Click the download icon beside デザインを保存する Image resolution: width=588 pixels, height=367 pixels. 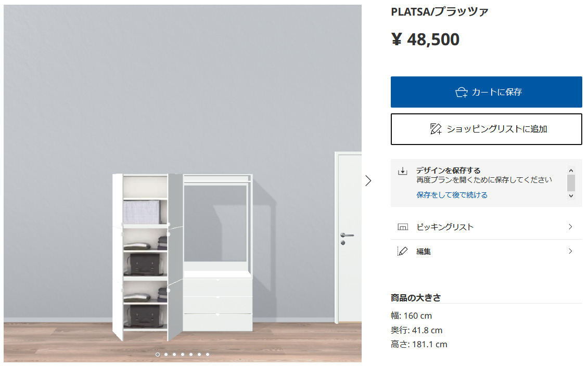(x=402, y=171)
